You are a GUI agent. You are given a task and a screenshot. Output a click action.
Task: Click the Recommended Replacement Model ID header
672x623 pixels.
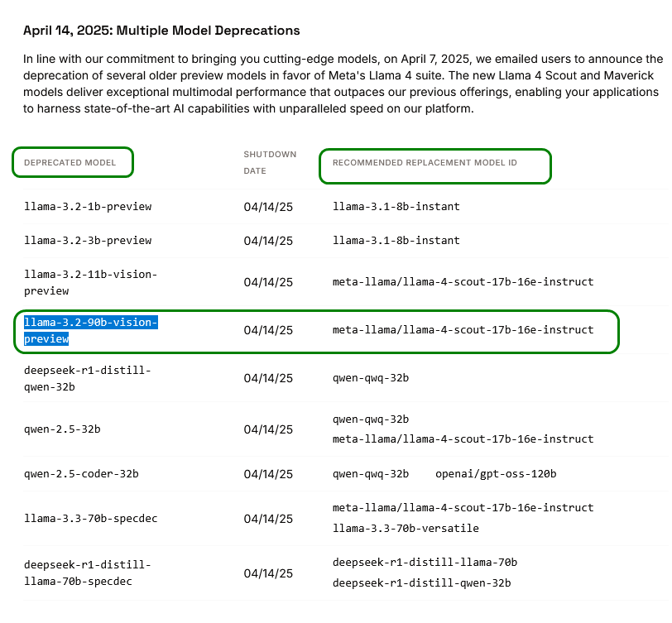(x=425, y=163)
